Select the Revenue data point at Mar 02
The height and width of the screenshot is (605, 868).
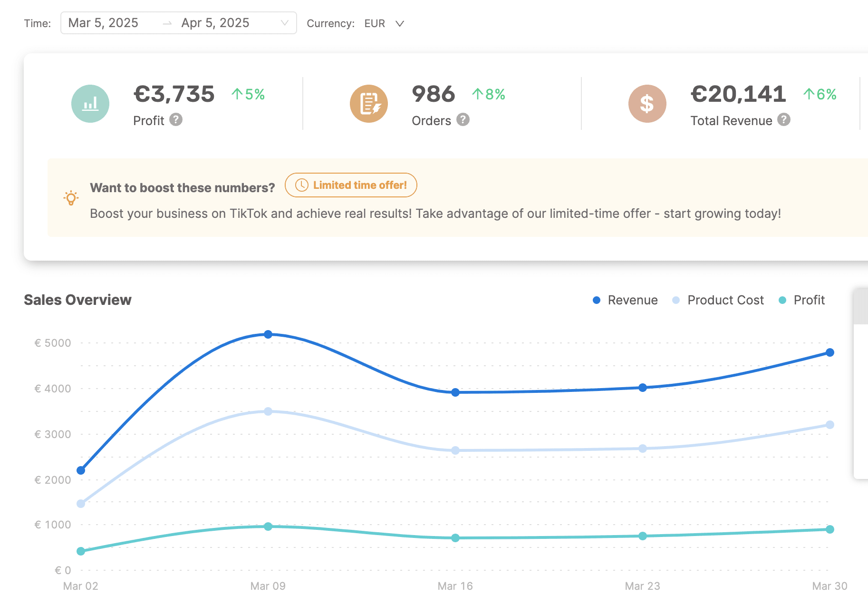[81, 470]
